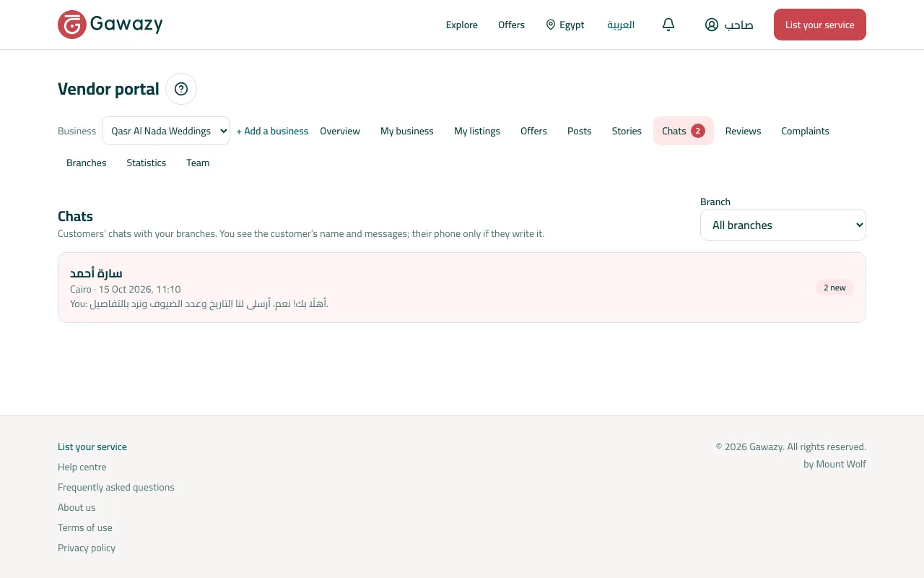Go to the Overview tab
The image size is (924, 578).
click(340, 131)
